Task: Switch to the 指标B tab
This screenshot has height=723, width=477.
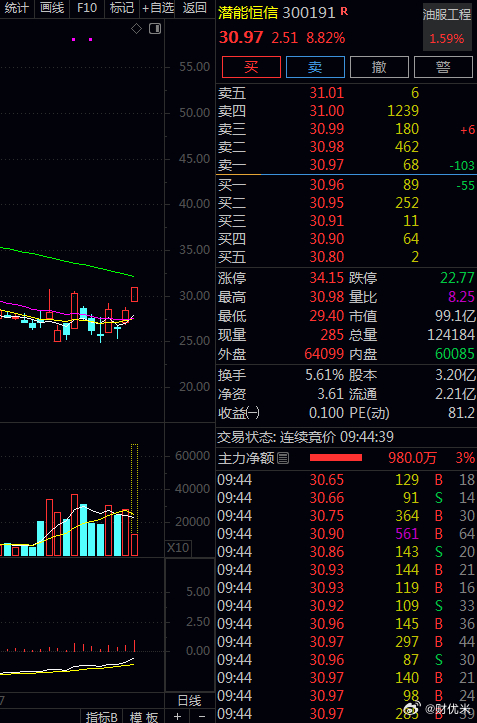Action: (101, 717)
